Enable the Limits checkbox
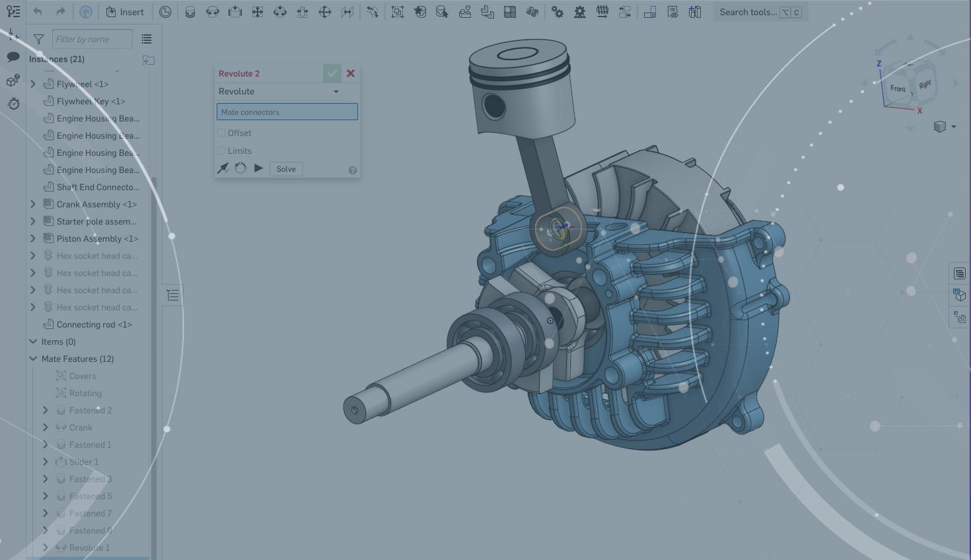The height and width of the screenshot is (560, 971). point(222,151)
